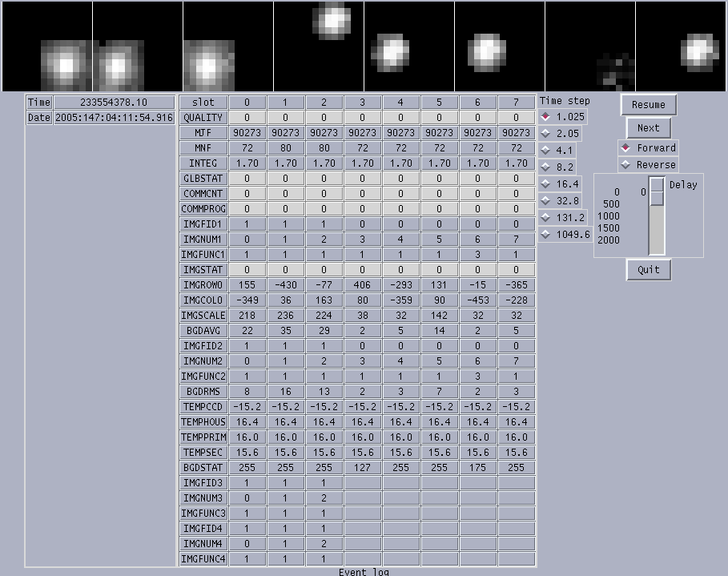Click the Time value field

[x=114, y=103]
